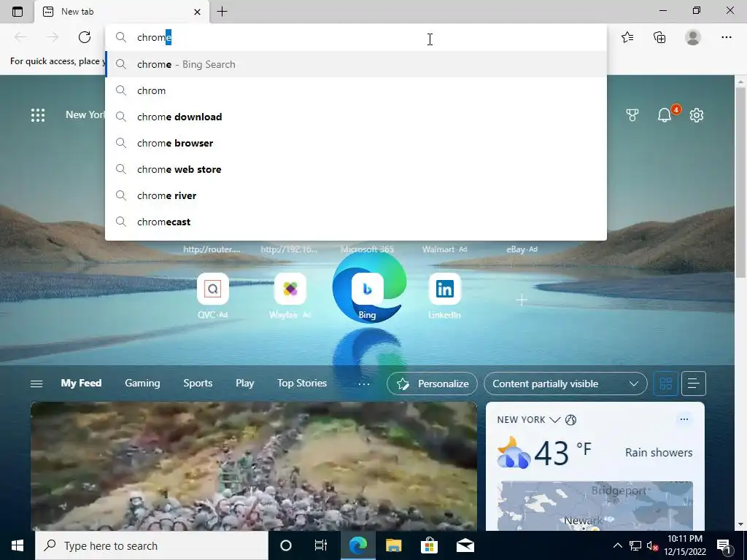
Task: Click the 43 °F temperature reading
Action: [x=562, y=452]
